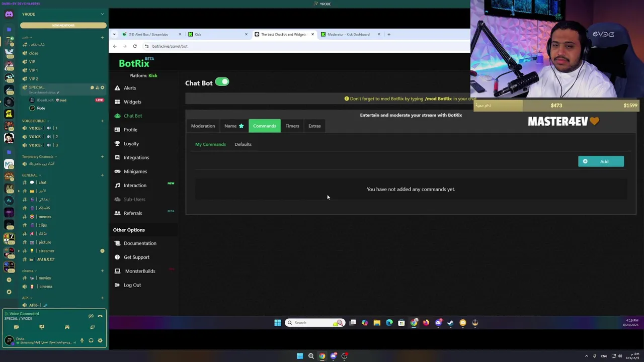The width and height of the screenshot is (644, 362).
Task: Collapse the Temporary Channels category
Action: tap(39, 156)
